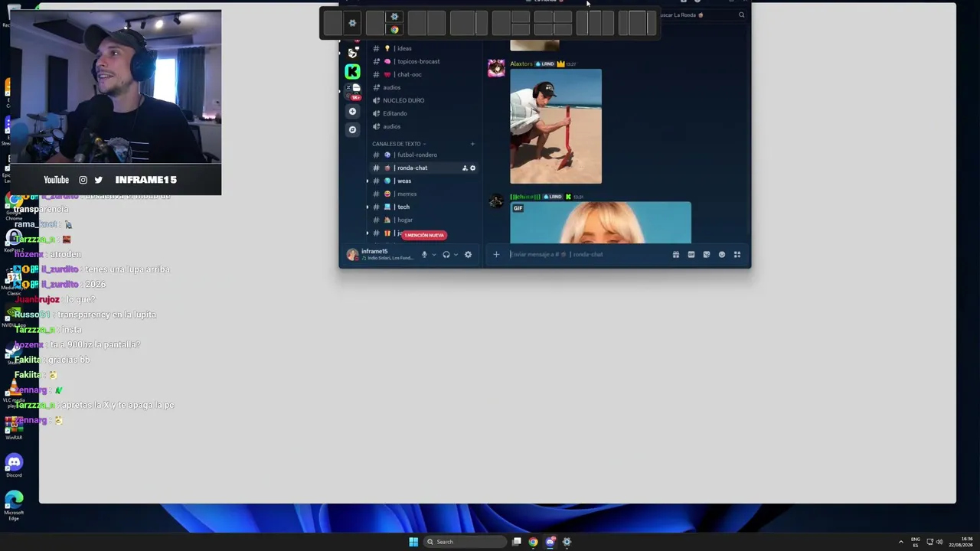Open Task View on the taskbar
This screenshot has height=551, width=980.
tap(517, 542)
